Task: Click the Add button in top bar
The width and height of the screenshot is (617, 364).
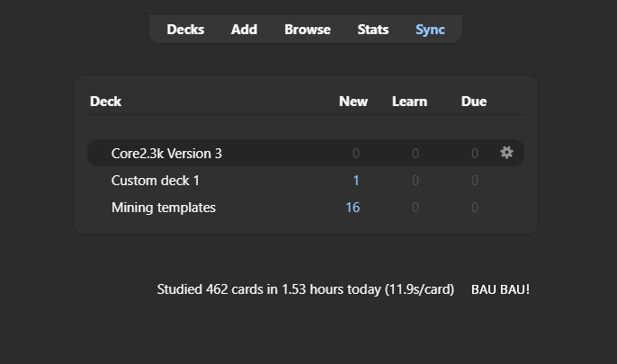Action: [x=244, y=30]
